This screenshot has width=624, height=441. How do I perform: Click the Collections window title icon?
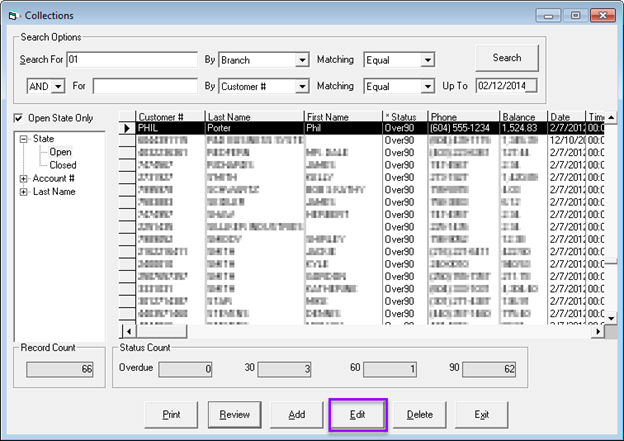(x=13, y=16)
